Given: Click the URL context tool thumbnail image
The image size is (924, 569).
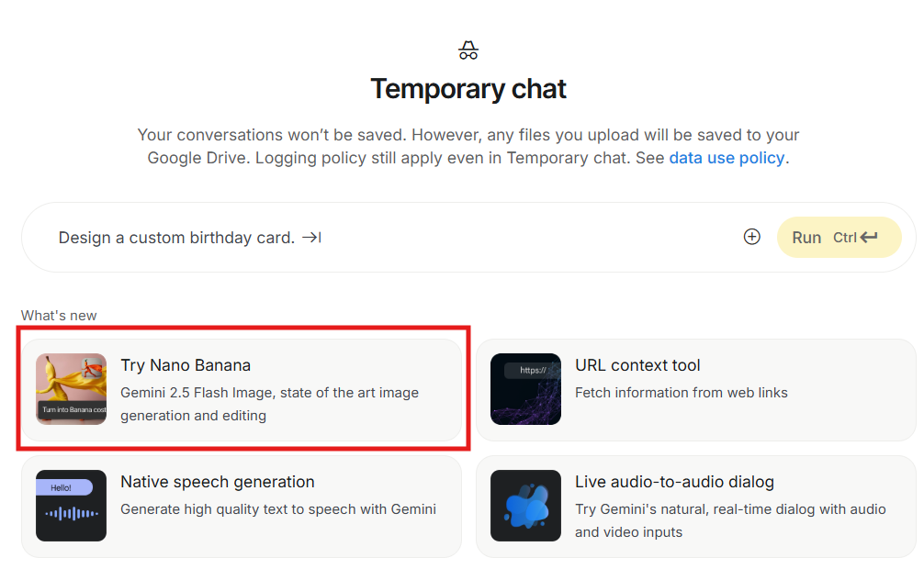Looking at the screenshot, I should pos(525,389).
